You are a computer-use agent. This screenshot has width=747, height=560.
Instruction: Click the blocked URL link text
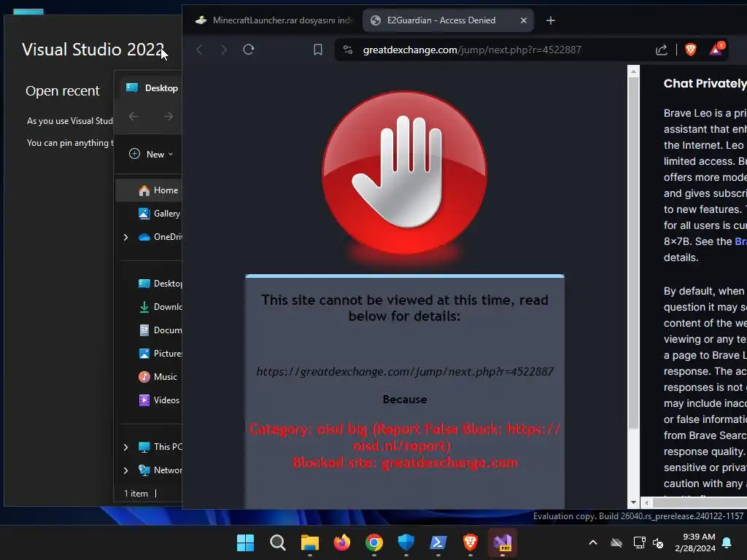click(x=404, y=371)
